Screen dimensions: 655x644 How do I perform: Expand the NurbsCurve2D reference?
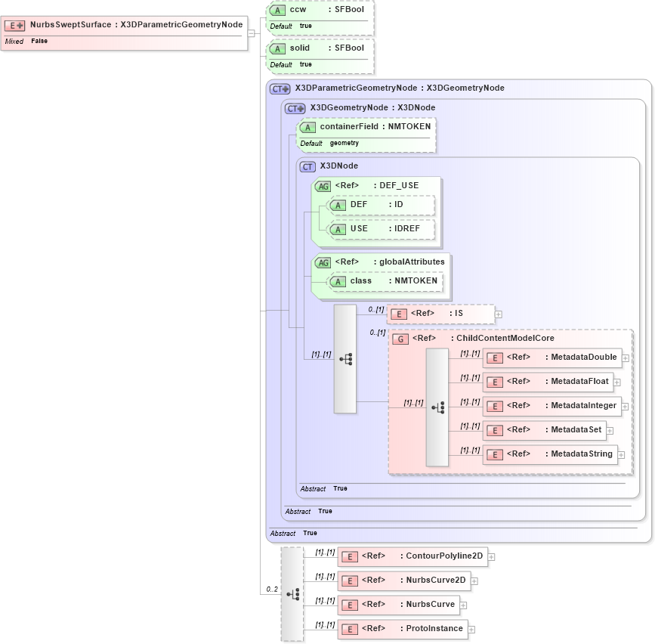474,581
